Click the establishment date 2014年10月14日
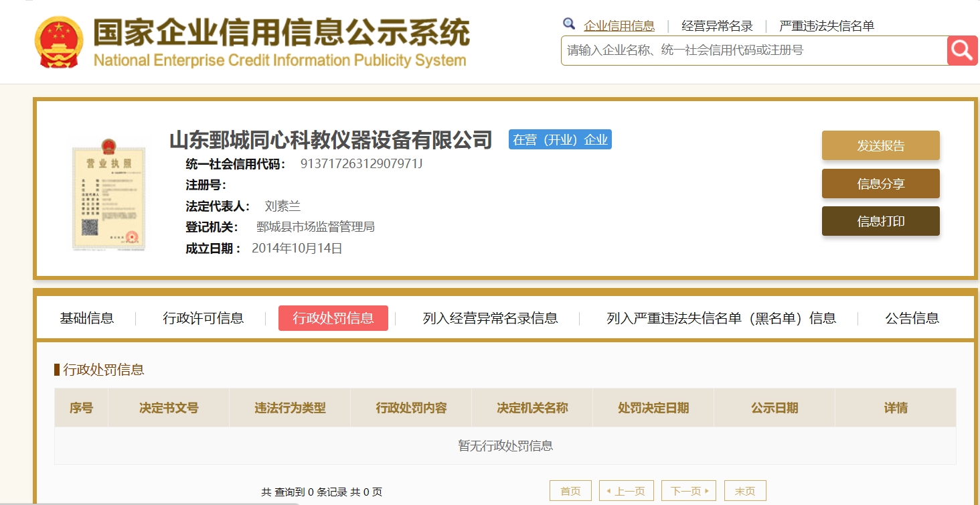Viewport: 980px width, 505px height. tap(297, 248)
